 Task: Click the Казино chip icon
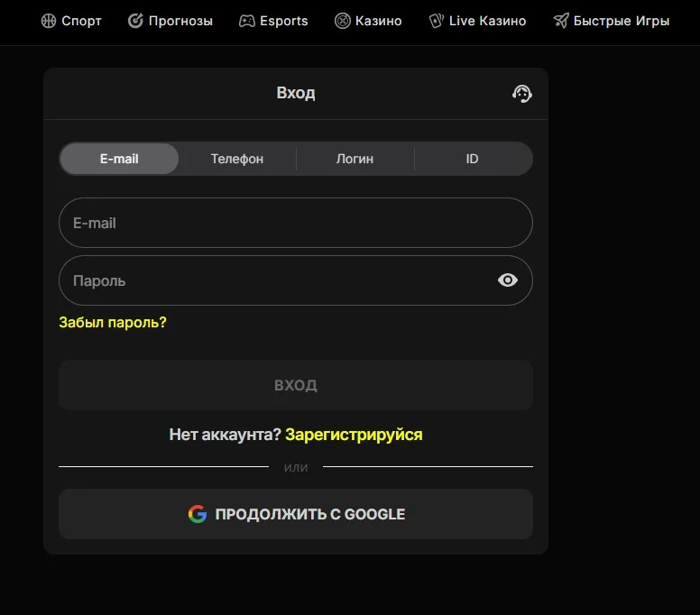click(x=343, y=21)
